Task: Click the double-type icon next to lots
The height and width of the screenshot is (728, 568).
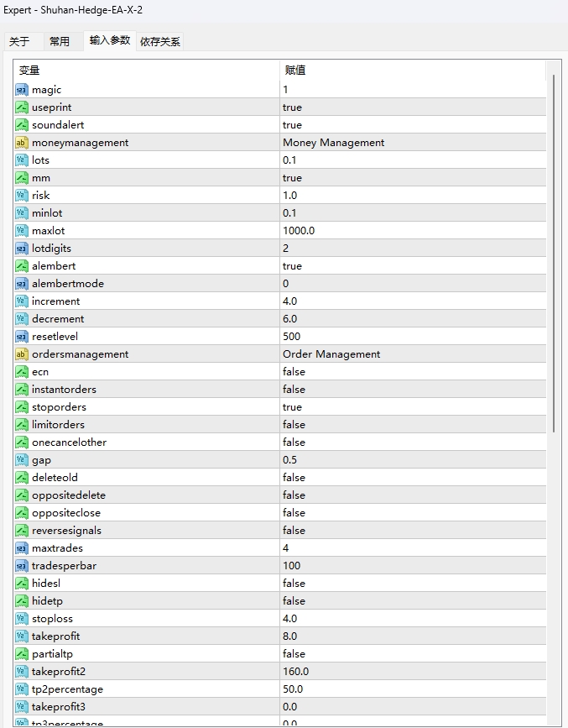Action: coord(22,160)
